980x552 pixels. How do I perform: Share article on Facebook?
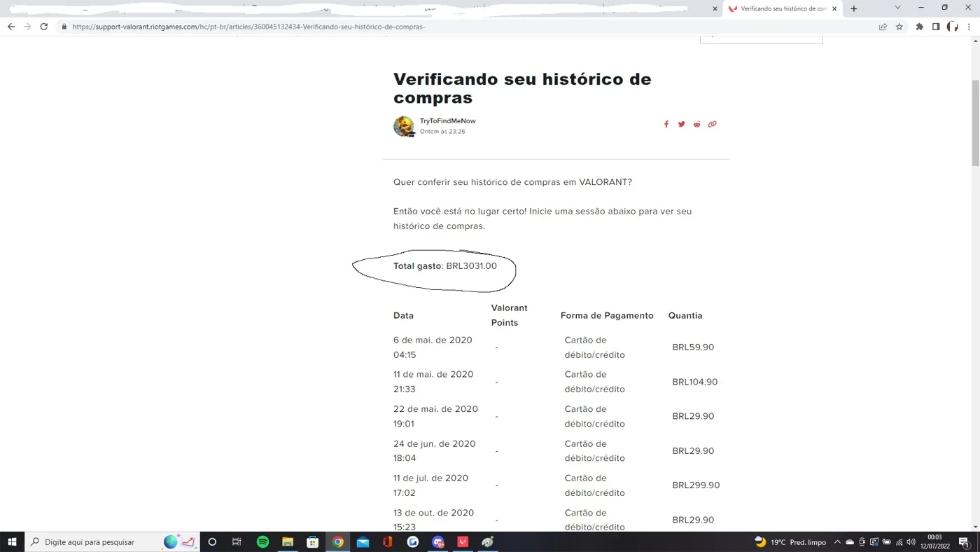click(666, 124)
